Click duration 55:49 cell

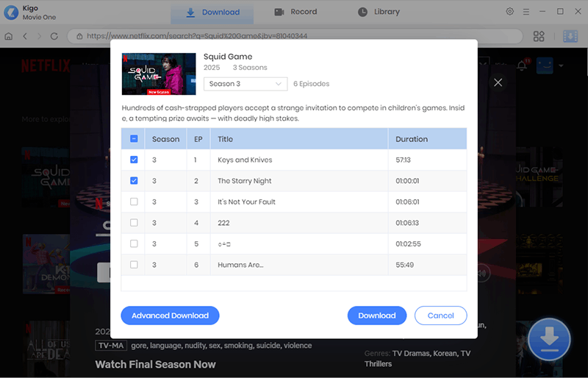427,265
